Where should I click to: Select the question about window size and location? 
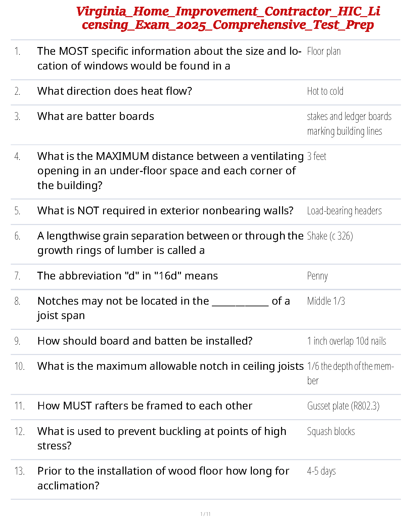tap(169, 58)
